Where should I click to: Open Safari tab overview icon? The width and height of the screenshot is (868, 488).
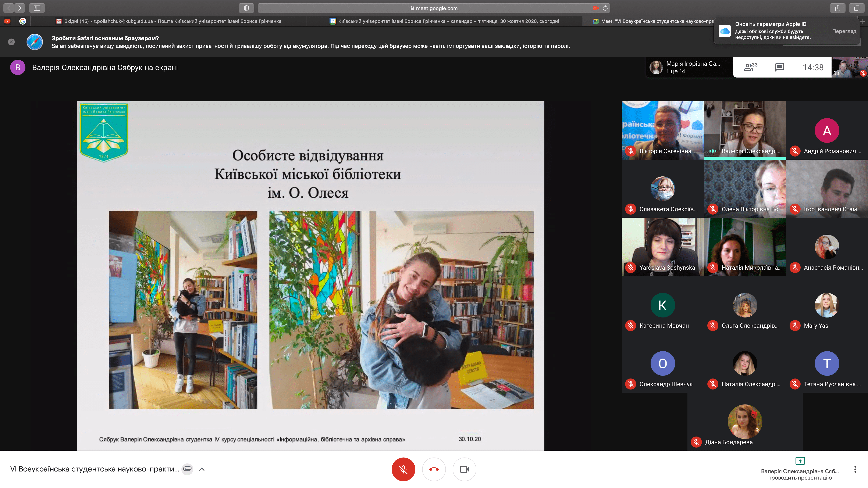857,8
